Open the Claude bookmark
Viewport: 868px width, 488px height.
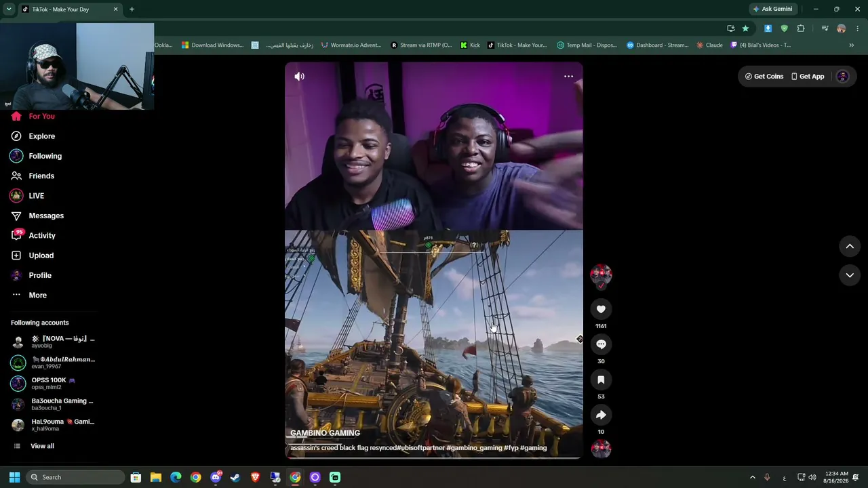[x=709, y=45]
